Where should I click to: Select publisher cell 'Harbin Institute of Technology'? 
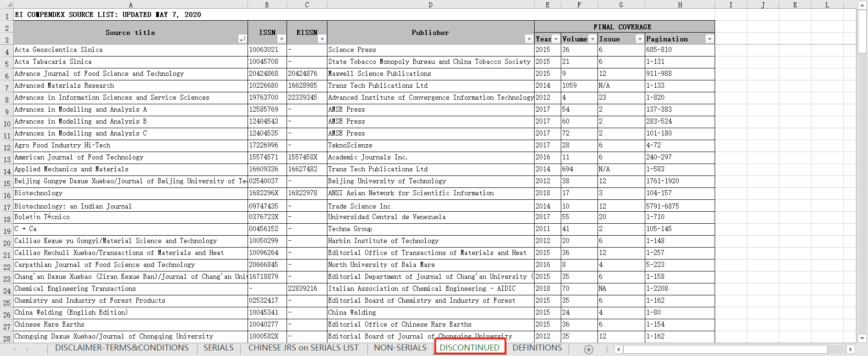[x=430, y=241]
